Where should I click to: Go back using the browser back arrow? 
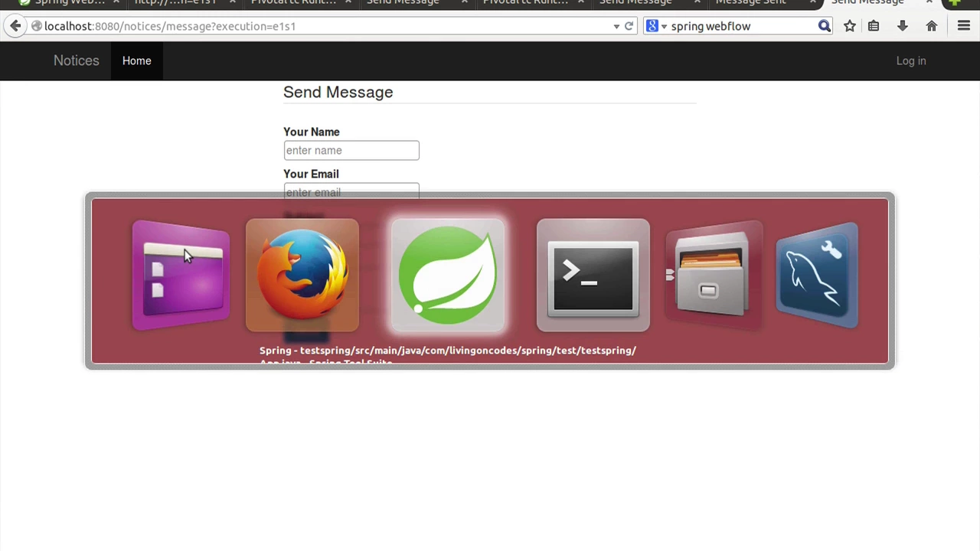(x=15, y=26)
